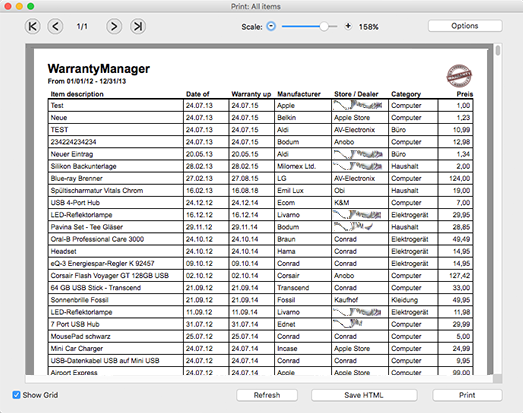Click the Category column header
Image resolution: width=523 pixels, height=413 pixels.
pyautogui.click(x=406, y=94)
